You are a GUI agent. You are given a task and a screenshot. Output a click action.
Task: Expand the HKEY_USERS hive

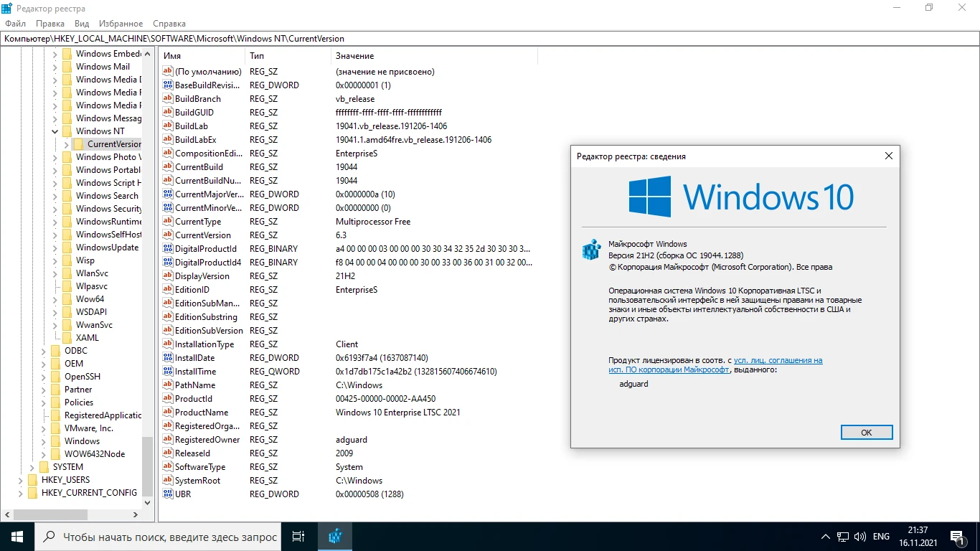pyautogui.click(x=20, y=480)
